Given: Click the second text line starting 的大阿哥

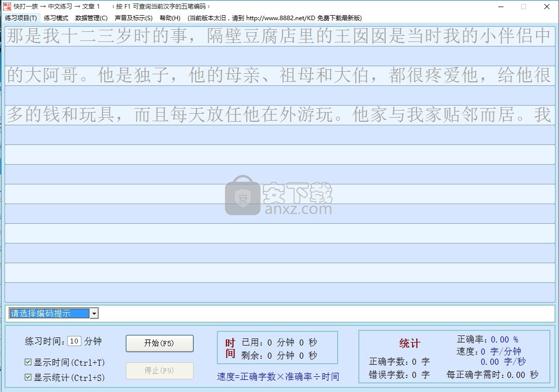Looking at the screenshot, I should pos(279,75).
